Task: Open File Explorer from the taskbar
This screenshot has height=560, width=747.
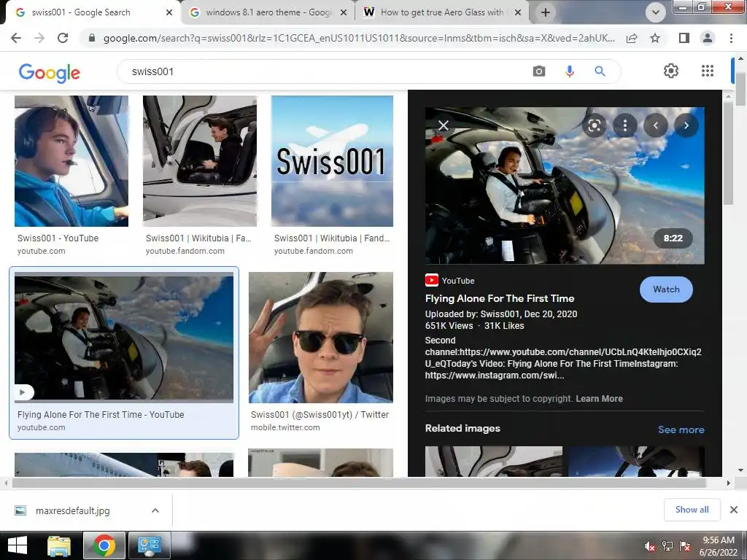Action: 59,545
